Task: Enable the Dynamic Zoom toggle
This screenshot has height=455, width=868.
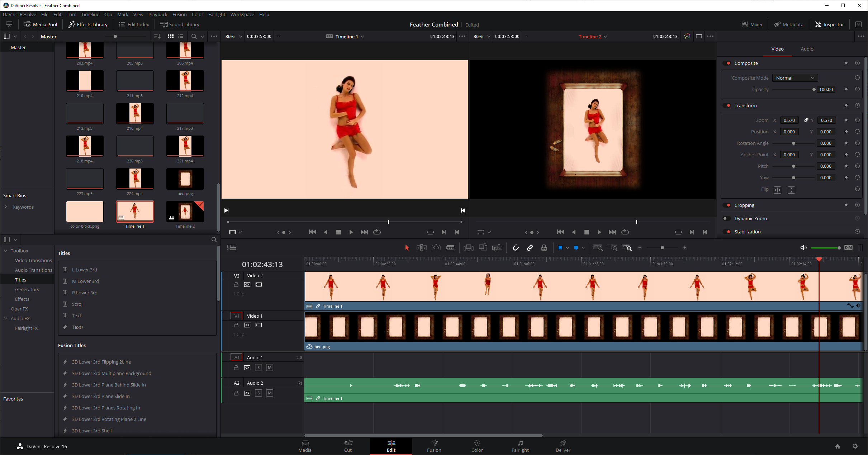Action: [727, 218]
